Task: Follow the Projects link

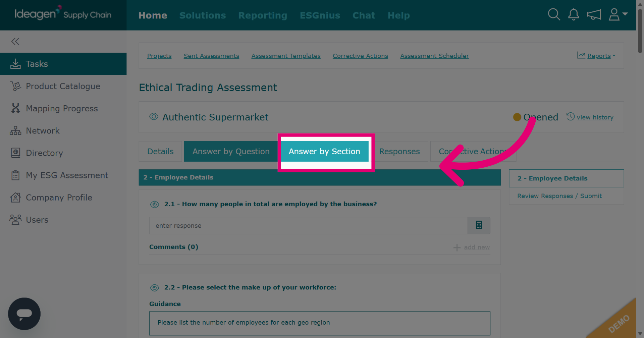Action: (159, 56)
